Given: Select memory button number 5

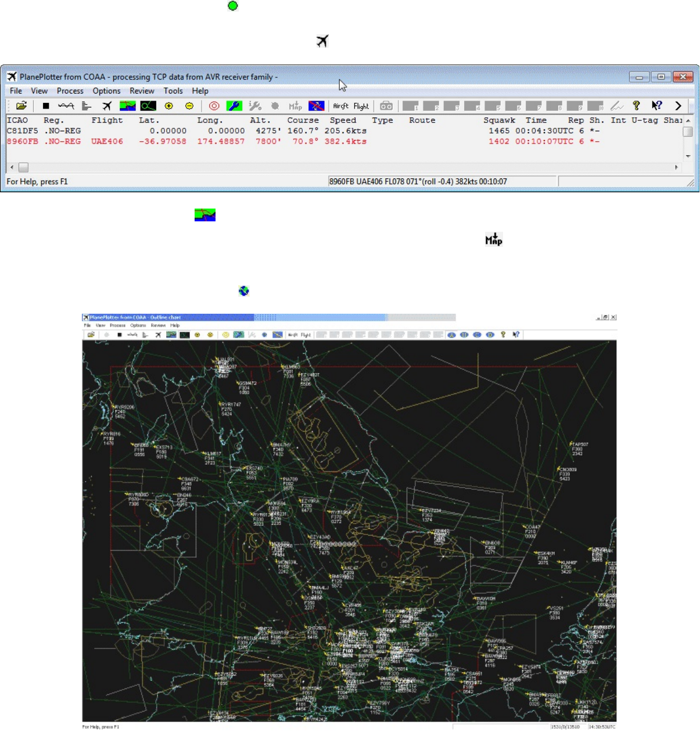Looking at the screenshot, I should tap(493, 106).
